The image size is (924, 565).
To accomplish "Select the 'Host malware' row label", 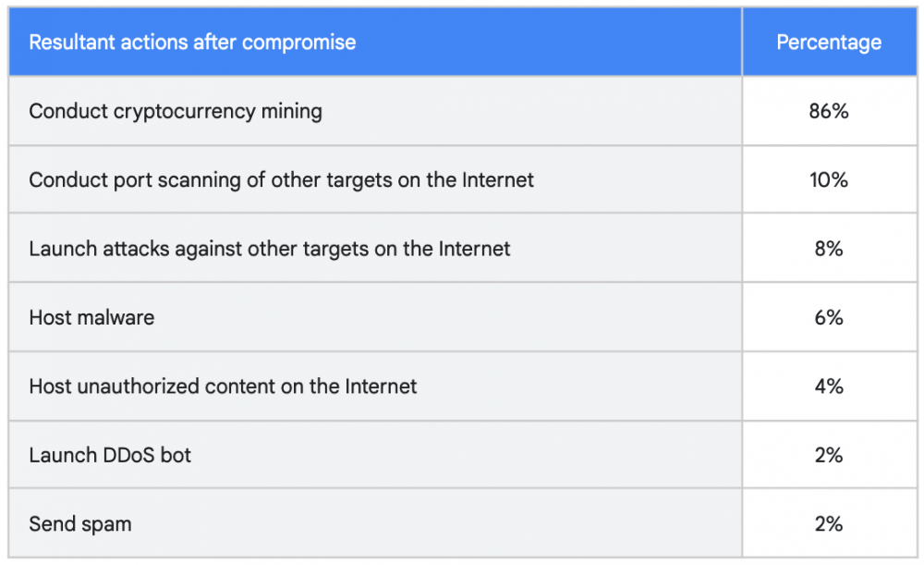I will 91,318.
